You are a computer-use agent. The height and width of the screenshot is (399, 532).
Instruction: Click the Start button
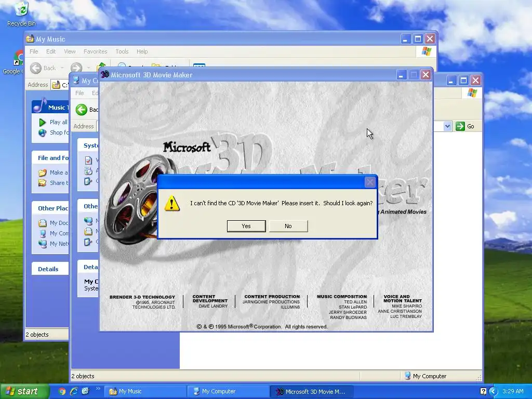tap(24, 391)
